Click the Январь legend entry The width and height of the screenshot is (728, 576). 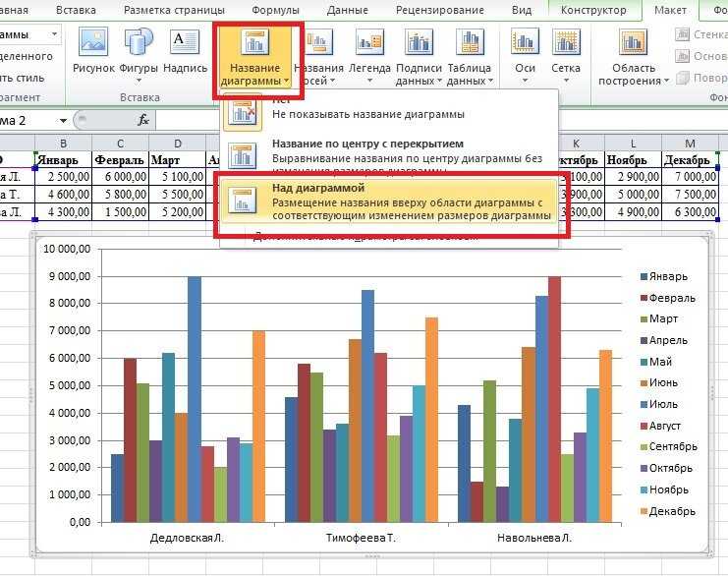pos(664,276)
